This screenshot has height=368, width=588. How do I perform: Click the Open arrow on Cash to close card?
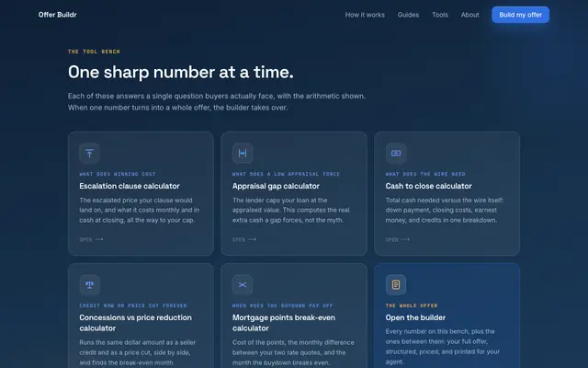405,239
